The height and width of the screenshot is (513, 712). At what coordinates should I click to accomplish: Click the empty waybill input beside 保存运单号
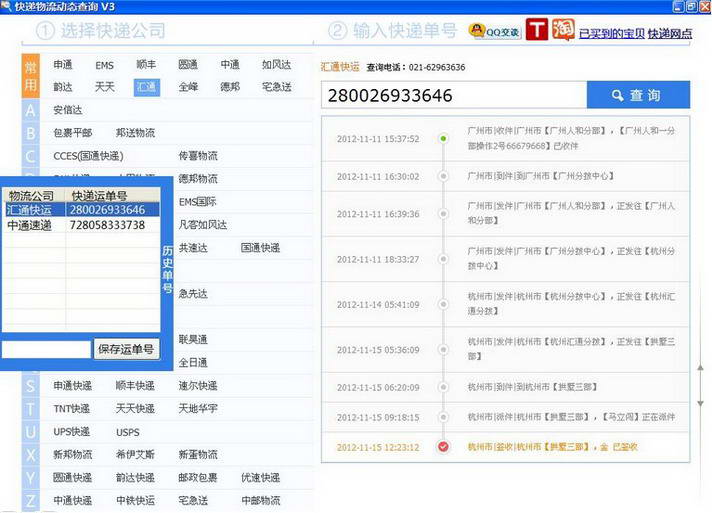(47, 350)
